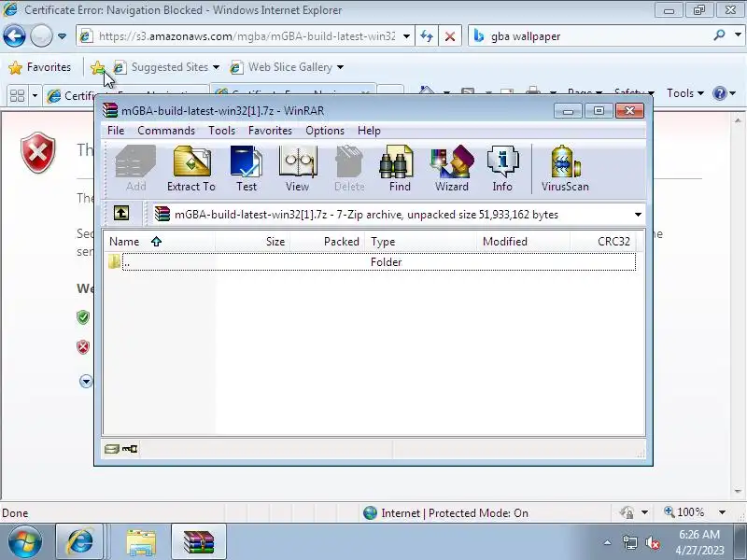Click the network icon in system tray
747x560 pixels.
coord(629,542)
